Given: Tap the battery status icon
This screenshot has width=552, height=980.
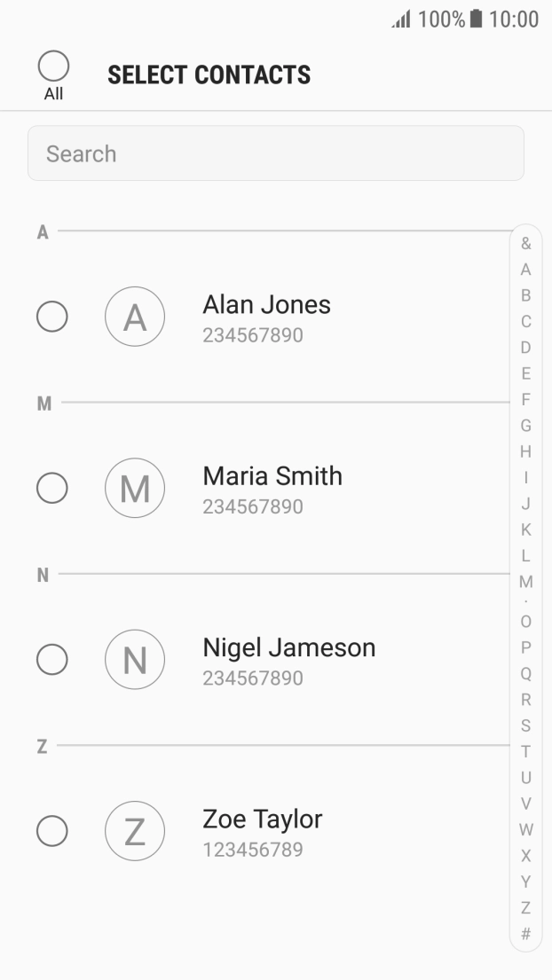Looking at the screenshot, I should 476,20.
